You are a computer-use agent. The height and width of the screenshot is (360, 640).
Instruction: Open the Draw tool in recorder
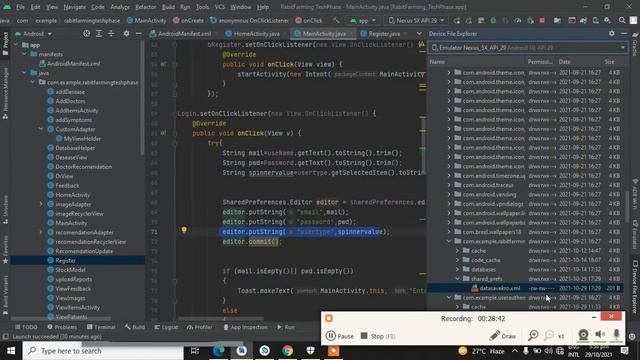point(503,336)
